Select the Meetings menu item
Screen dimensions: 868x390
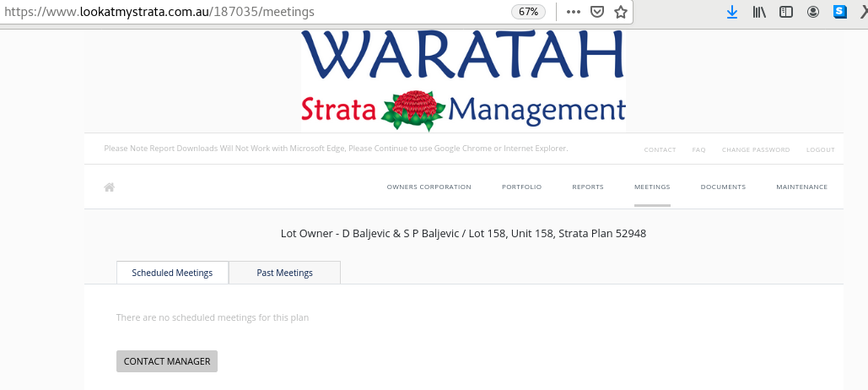pyautogui.click(x=652, y=187)
